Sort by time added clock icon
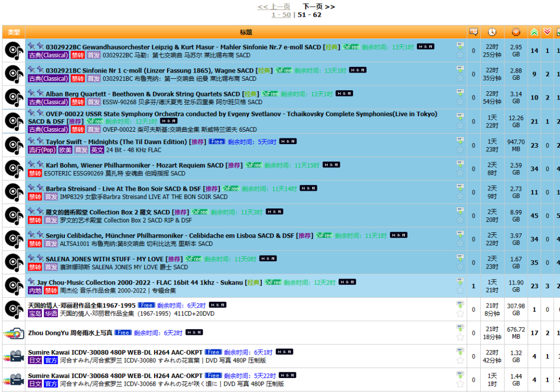The width and height of the screenshot is (560, 392). (492, 32)
